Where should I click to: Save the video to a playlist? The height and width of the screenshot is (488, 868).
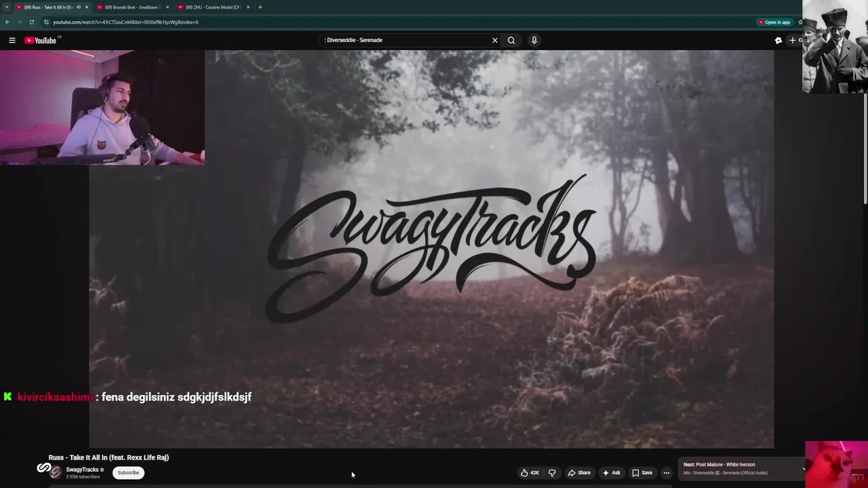point(642,473)
